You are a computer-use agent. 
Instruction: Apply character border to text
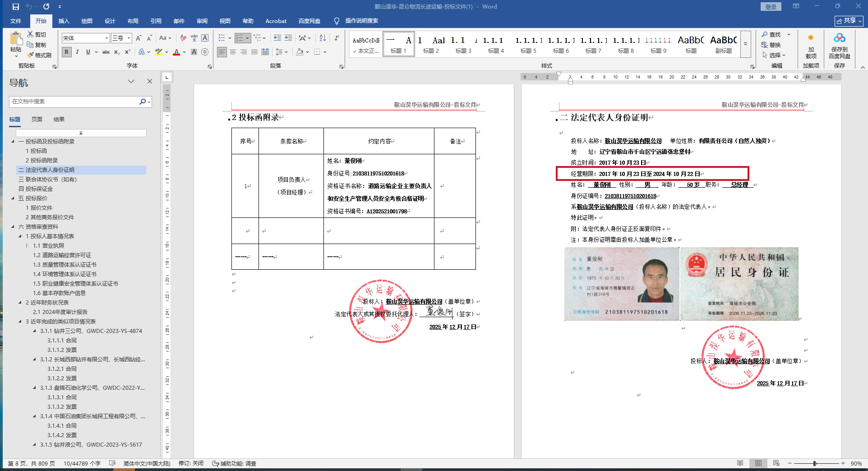coord(205,38)
